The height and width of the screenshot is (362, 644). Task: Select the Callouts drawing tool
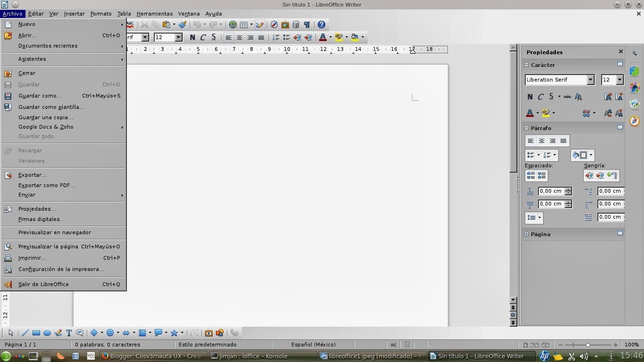click(158, 333)
